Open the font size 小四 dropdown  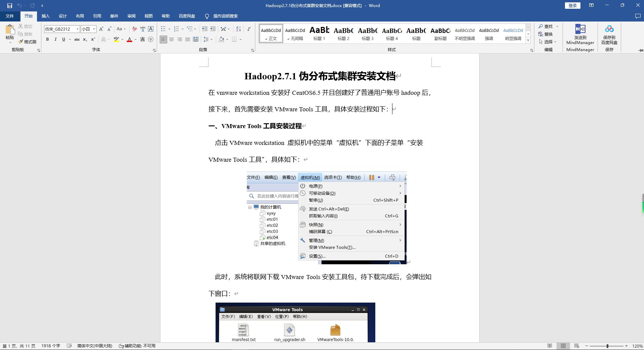point(94,29)
